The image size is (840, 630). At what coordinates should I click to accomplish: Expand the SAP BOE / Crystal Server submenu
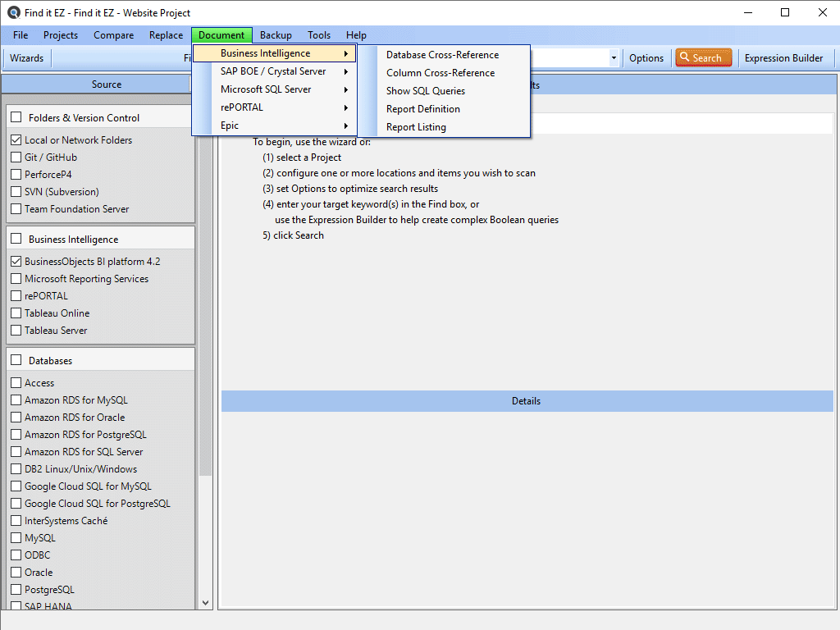click(274, 71)
